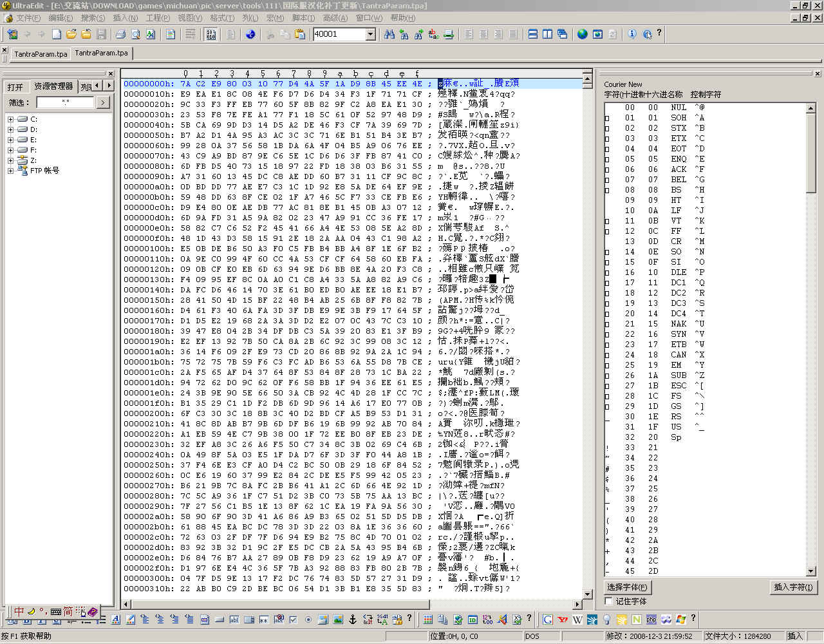
Task: Click the PHP icon in bottom toolbar
Action: pyautogui.click(x=651, y=620)
